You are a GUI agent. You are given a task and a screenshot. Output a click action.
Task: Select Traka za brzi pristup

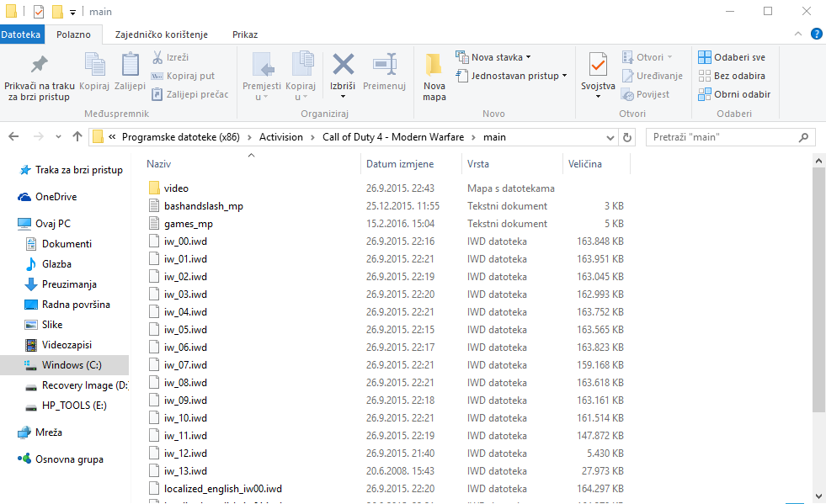(71, 170)
